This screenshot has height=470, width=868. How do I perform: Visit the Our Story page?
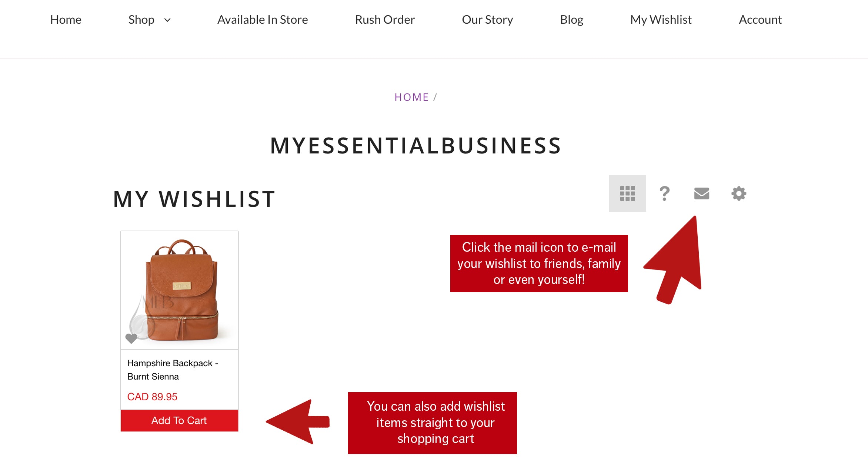487,20
